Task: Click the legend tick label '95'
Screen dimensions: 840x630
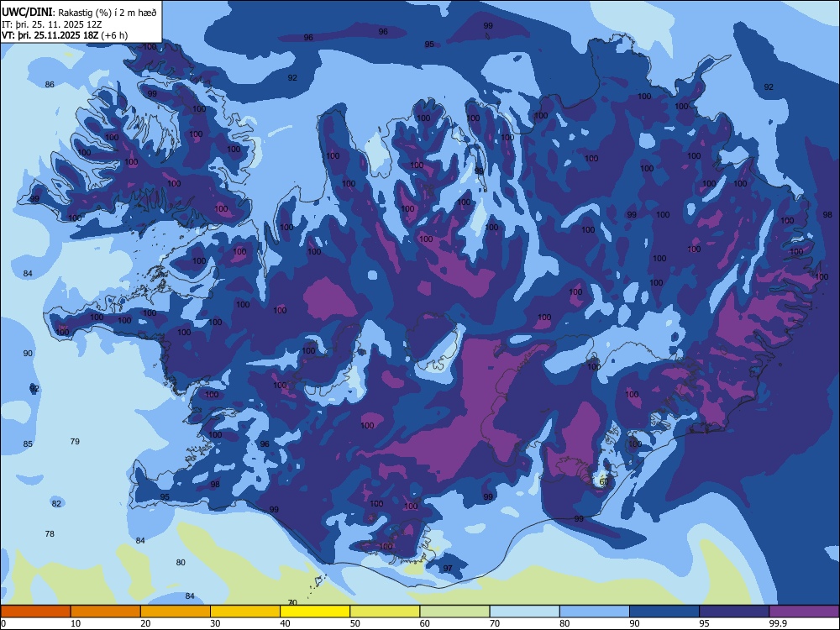Action: pos(705,623)
